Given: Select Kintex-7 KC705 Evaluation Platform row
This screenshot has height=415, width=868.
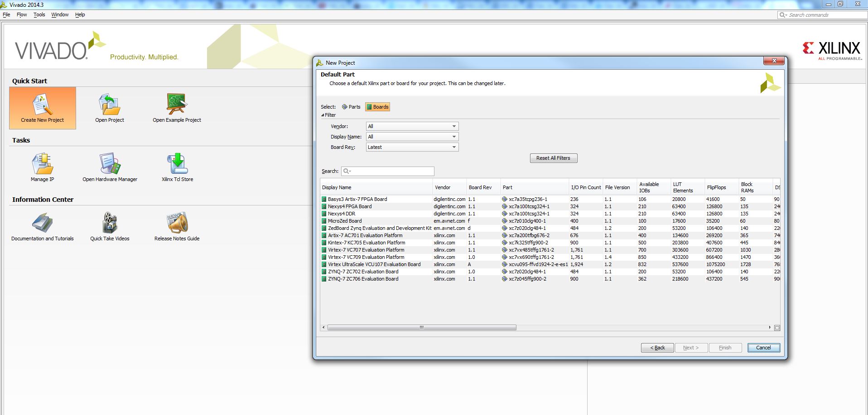Looking at the screenshot, I should [x=550, y=243].
